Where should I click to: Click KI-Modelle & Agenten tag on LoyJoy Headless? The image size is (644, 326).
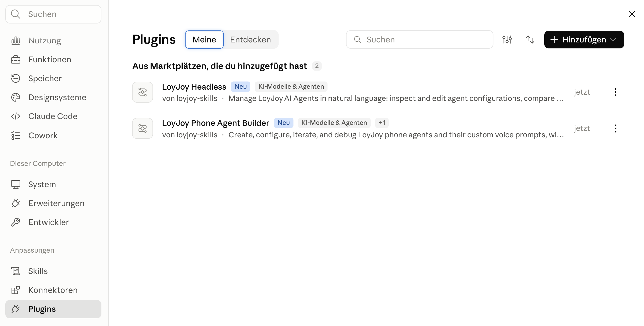pyautogui.click(x=291, y=87)
